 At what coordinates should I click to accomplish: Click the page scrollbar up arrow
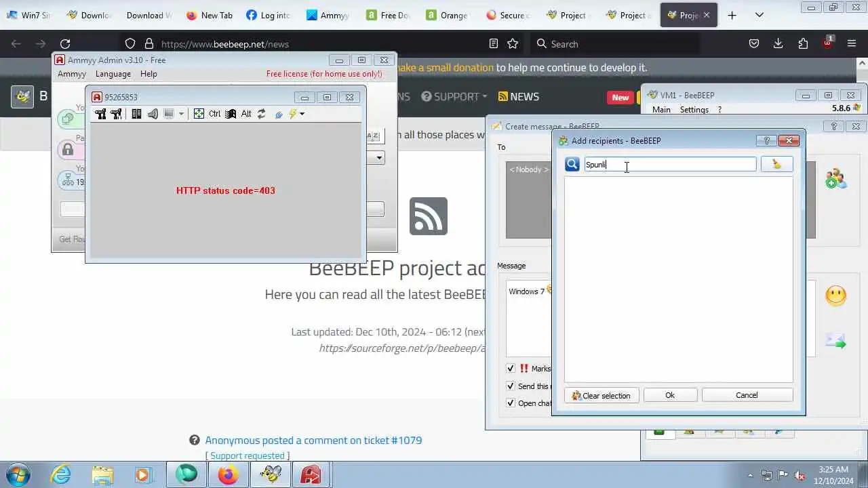863,63
